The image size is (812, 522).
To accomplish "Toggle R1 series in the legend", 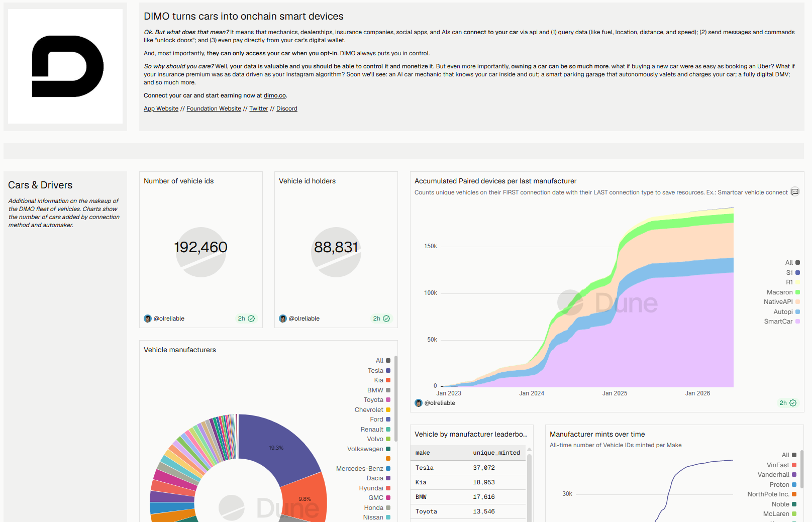I will [793, 282].
